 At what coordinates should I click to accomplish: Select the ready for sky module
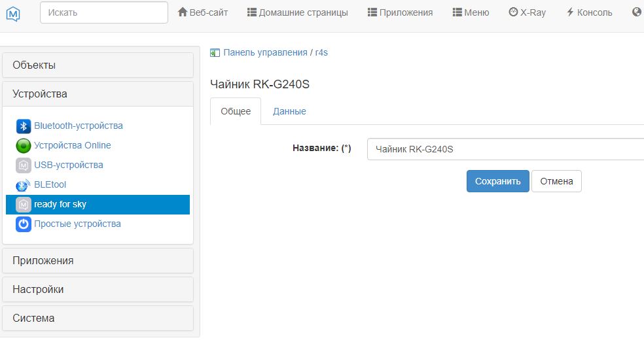(x=98, y=205)
